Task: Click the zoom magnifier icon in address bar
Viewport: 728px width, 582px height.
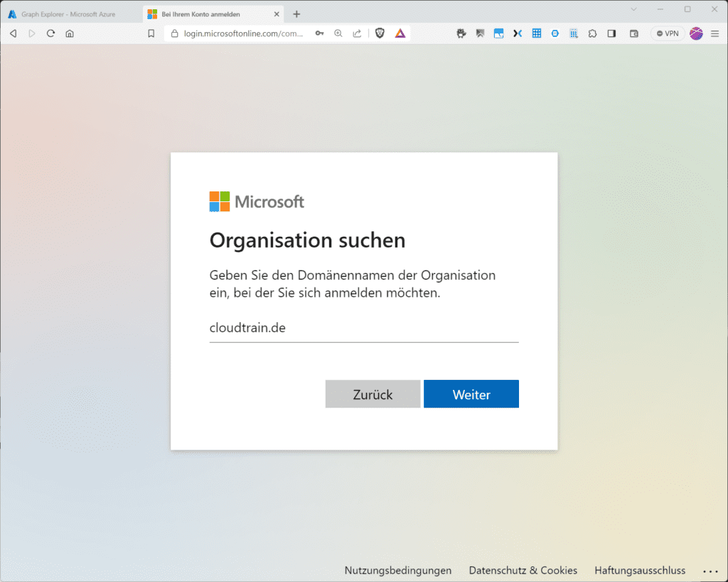Action: tap(338, 33)
